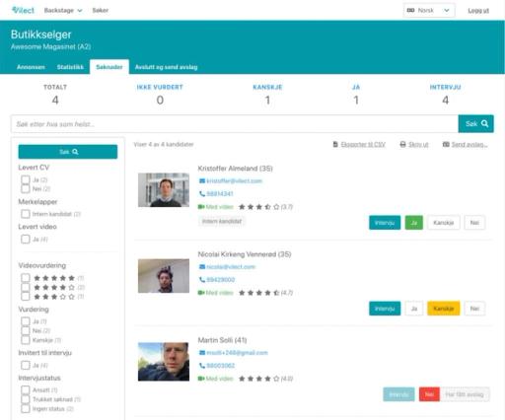Click Nicolai's Med video camera icon
The width and height of the screenshot is (505, 420).
pos(201,293)
